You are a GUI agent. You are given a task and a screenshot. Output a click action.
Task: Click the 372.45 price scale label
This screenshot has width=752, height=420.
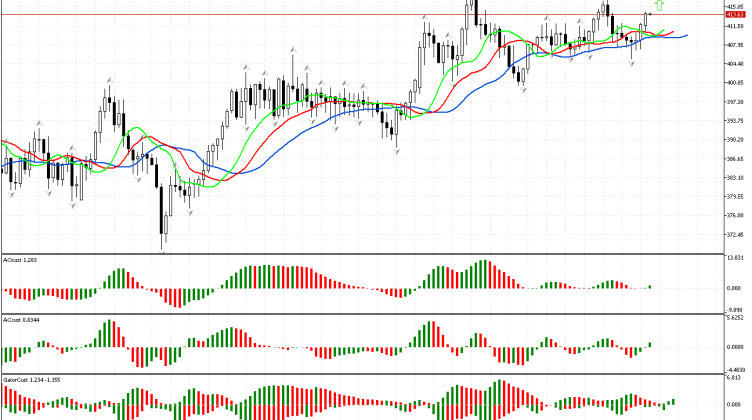[735, 235]
